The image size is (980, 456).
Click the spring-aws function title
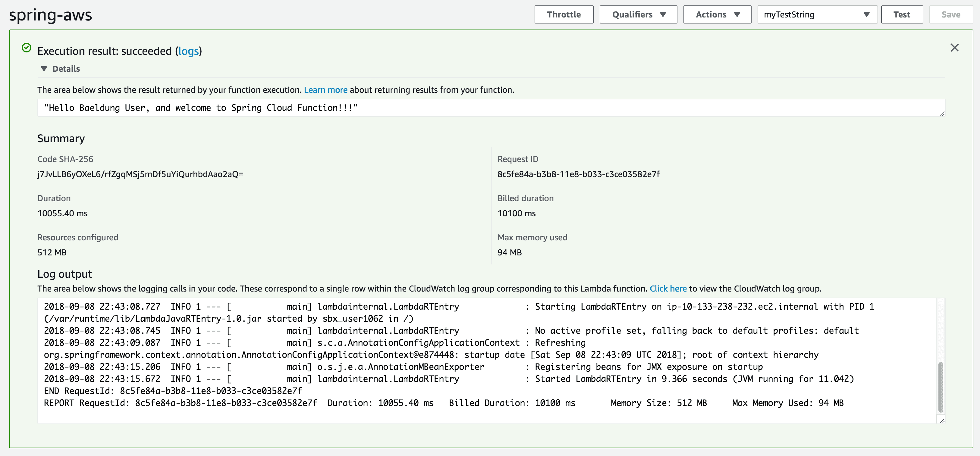[51, 15]
